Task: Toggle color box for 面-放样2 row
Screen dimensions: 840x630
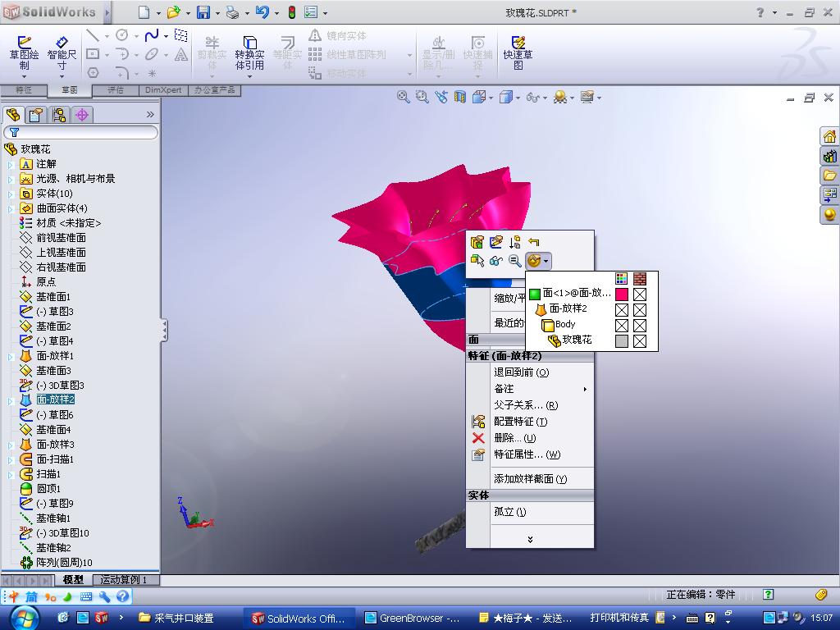Action: pos(622,309)
